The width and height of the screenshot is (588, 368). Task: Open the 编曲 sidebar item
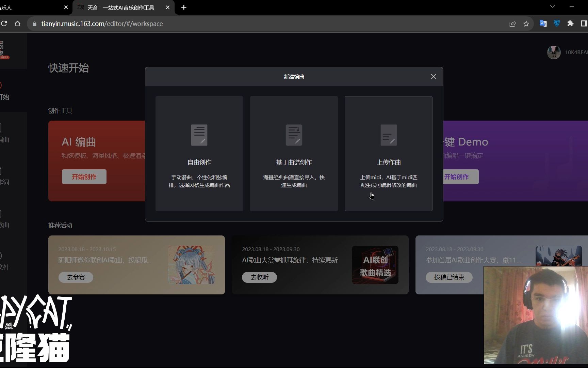(5, 134)
